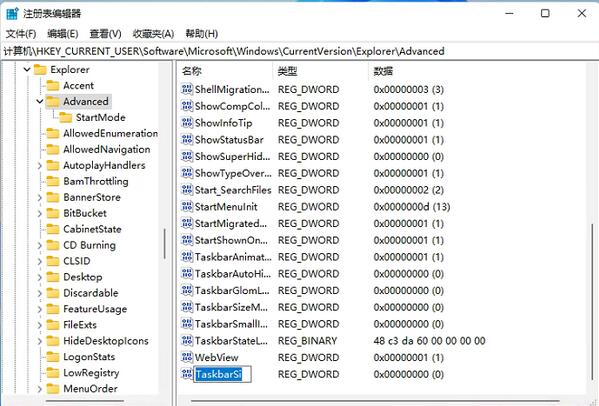Click the REG_BINARY type cell
Viewport: 599px width, 406px height.
[308, 341]
